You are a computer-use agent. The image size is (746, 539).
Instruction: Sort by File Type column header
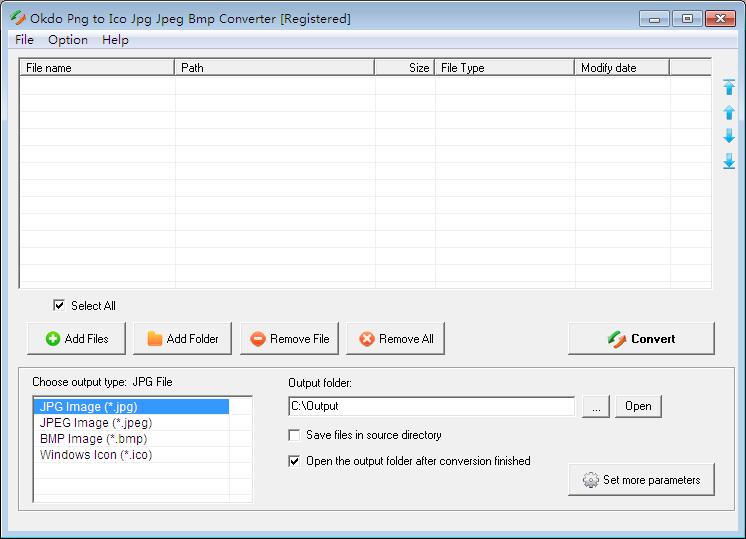[x=505, y=68]
